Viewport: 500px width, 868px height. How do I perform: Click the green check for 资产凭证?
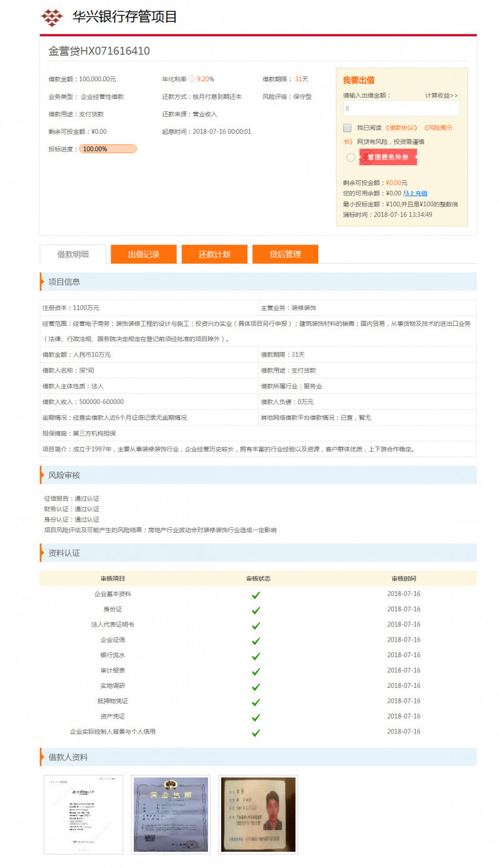[256, 717]
